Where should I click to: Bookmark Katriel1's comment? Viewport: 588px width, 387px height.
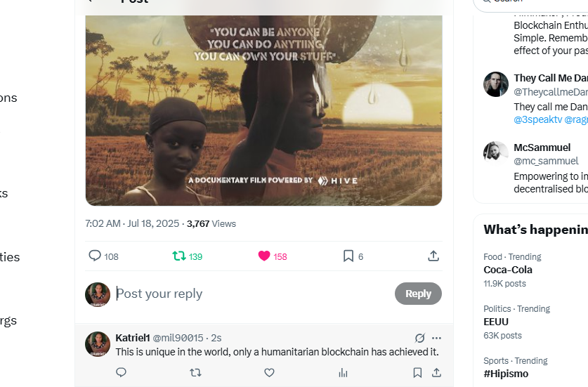417,373
